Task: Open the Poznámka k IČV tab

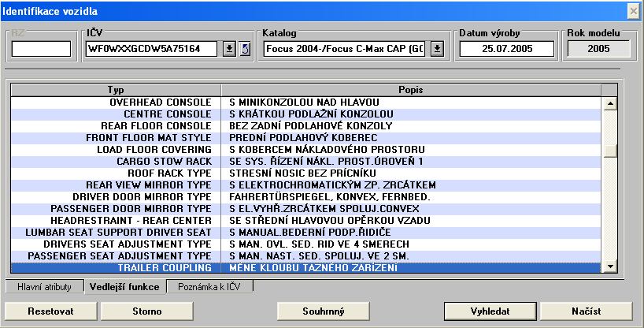Action: tap(210, 288)
